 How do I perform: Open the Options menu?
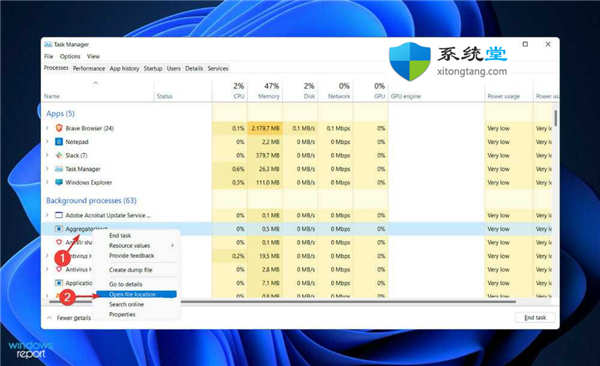70,56
